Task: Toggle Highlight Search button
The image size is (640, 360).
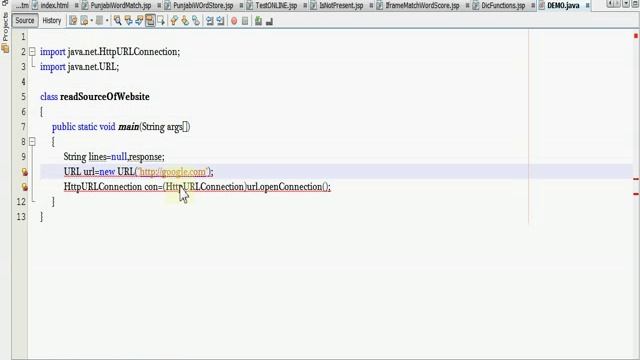Action: [150, 21]
